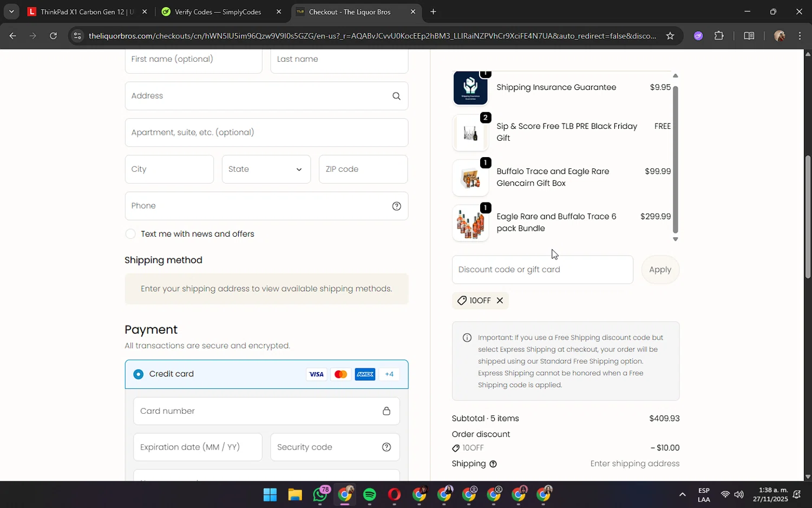Close the ThinkPad X1 Carbon tab

(x=145, y=12)
